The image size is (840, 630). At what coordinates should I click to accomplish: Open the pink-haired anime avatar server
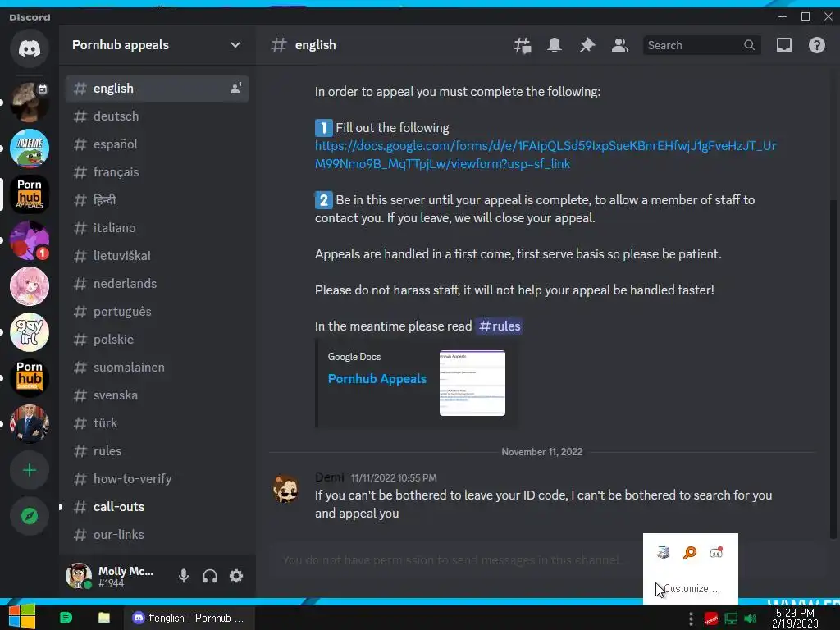coord(30,286)
